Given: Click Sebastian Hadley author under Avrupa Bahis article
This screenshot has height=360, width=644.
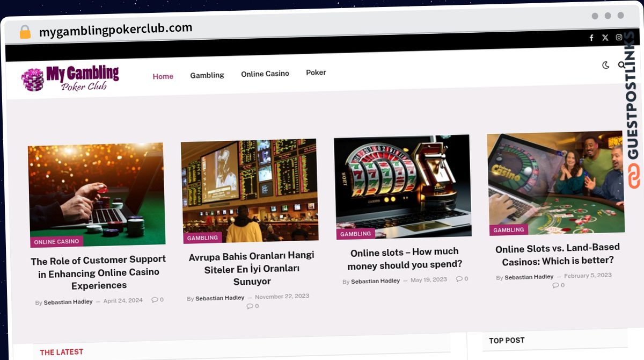Looking at the screenshot, I should tap(220, 298).
